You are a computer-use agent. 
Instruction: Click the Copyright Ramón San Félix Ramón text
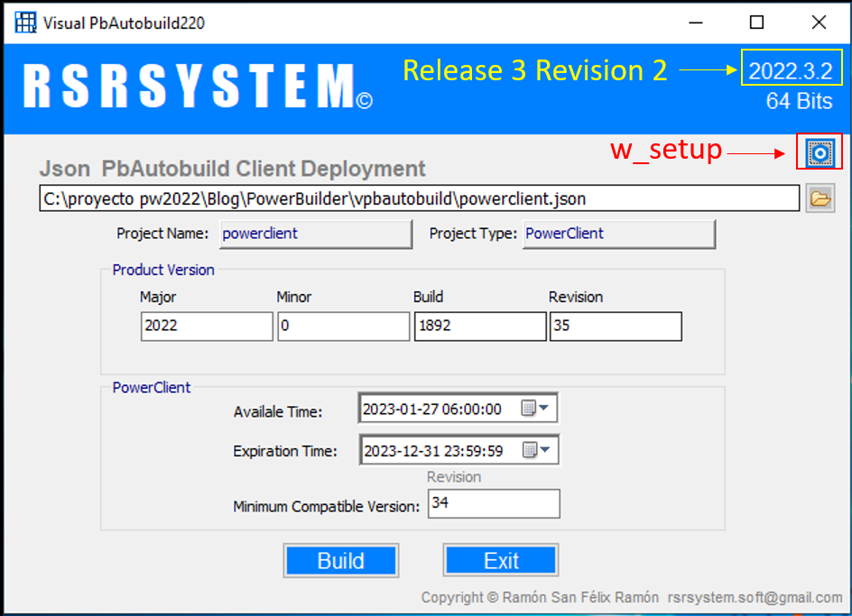[x=540, y=598]
